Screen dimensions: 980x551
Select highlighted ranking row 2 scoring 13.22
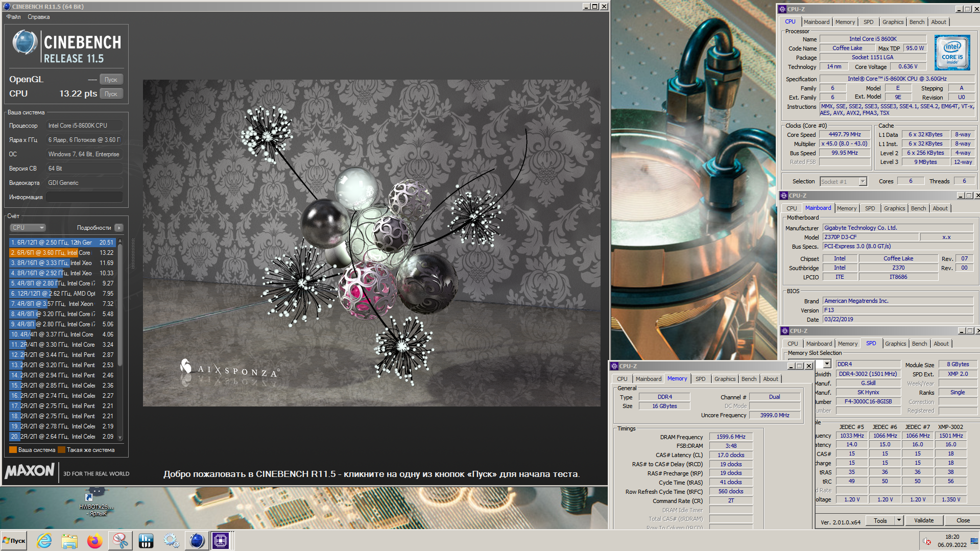coord(63,253)
